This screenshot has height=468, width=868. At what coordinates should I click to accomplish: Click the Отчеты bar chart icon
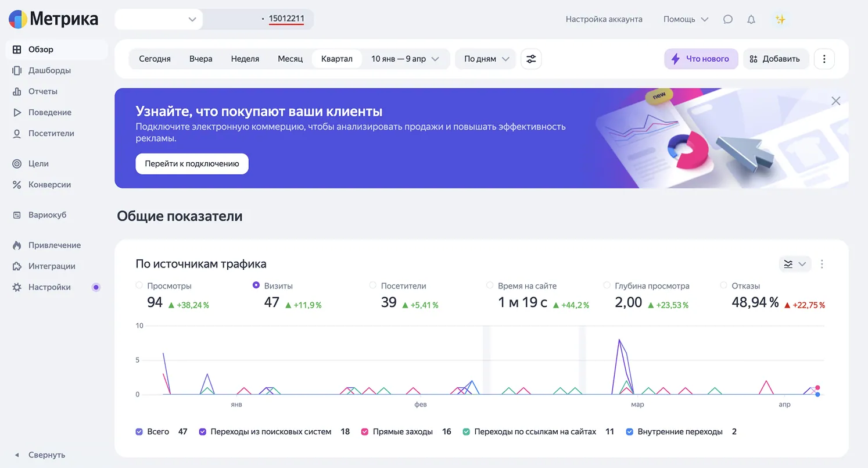click(17, 91)
